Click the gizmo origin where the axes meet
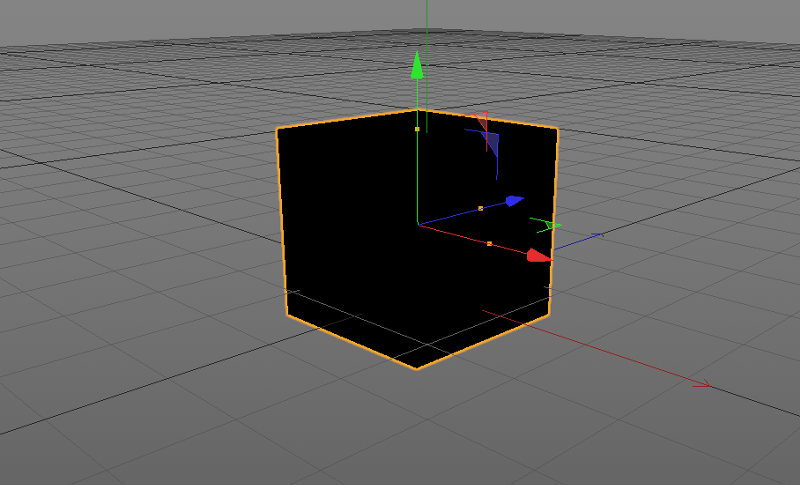 (x=418, y=224)
